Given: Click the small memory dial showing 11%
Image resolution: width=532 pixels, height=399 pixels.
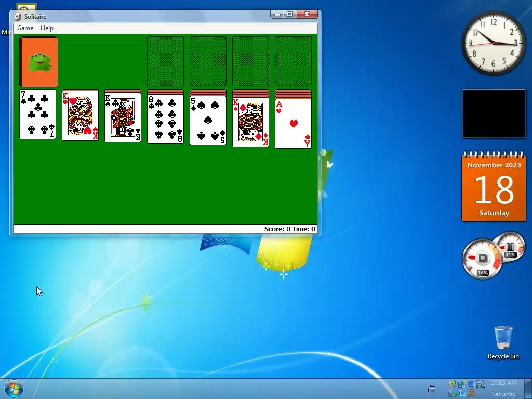Looking at the screenshot, I should pyautogui.click(x=510, y=246).
